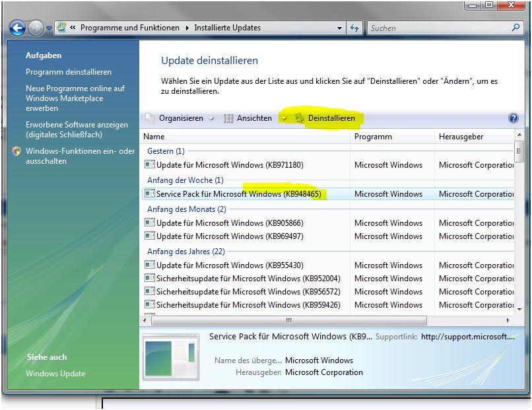The width and height of the screenshot is (532, 410).
Task: Click the Installierte Updates breadcrumb
Action: point(227,28)
